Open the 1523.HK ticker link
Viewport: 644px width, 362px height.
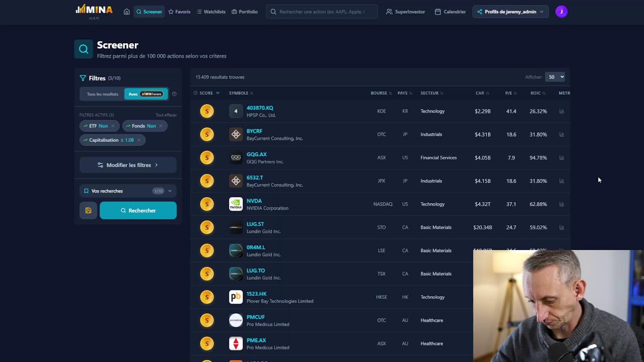click(x=257, y=294)
